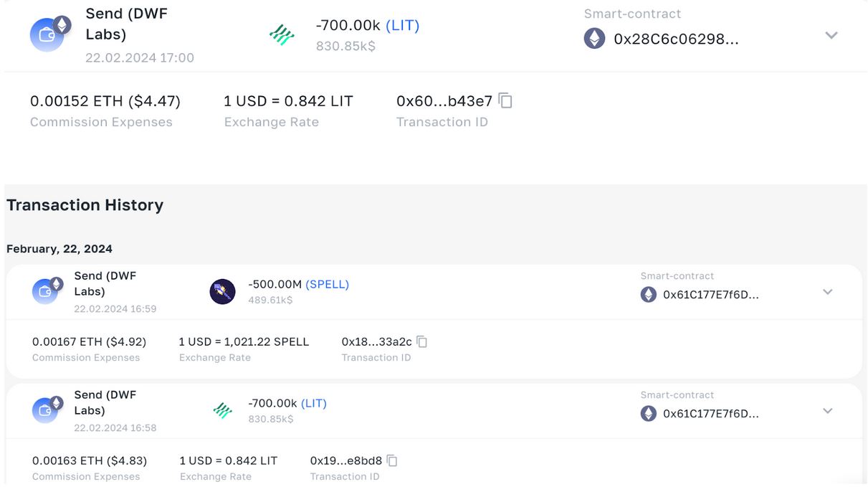This screenshot has width=868, height=487.
Task: Click transaction hash 0x19...e8bd8 text
Action: pos(346,460)
